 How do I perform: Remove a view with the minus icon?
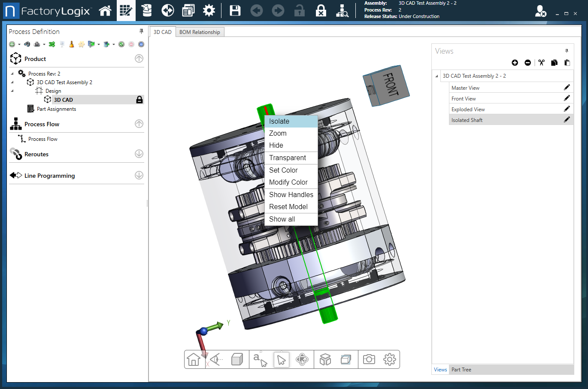[x=528, y=63]
